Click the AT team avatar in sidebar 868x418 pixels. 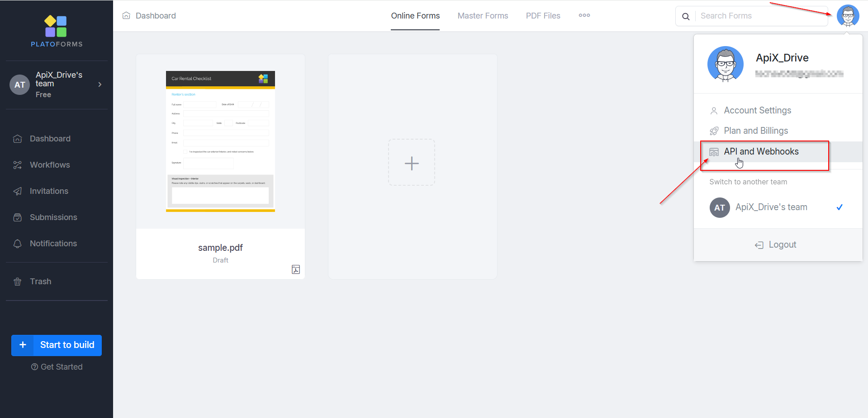[20, 85]
